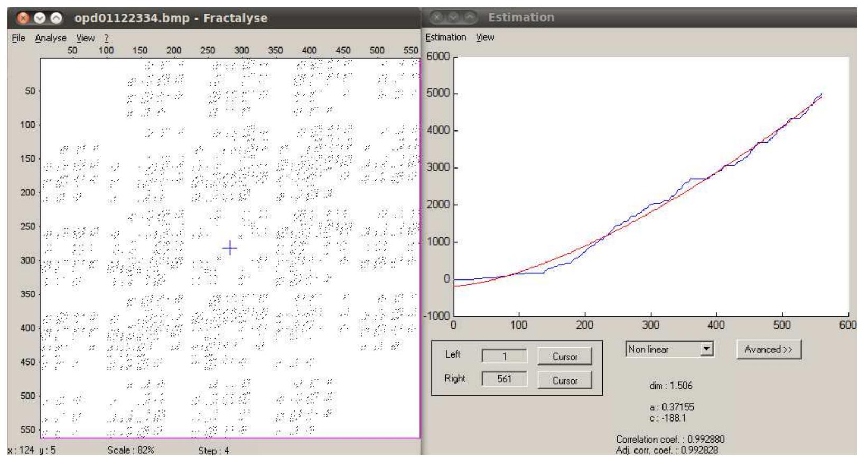Click the a : 0.37155 value
This screenshot has height=458, width=868.
point(671,407)
